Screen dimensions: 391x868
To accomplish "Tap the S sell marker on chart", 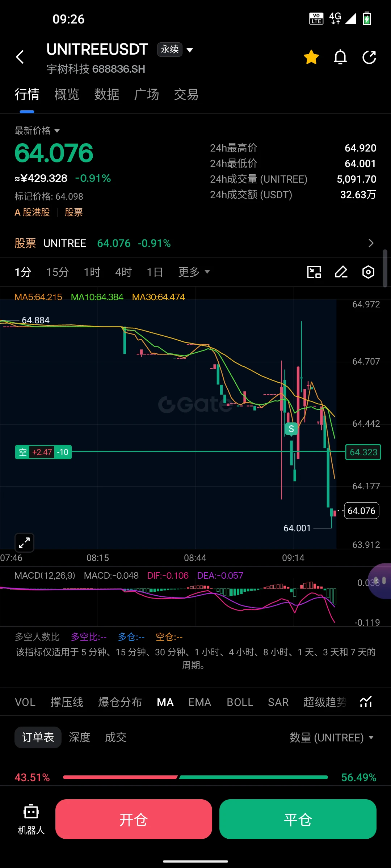I will pyautogui.click(x=291, y=429).
